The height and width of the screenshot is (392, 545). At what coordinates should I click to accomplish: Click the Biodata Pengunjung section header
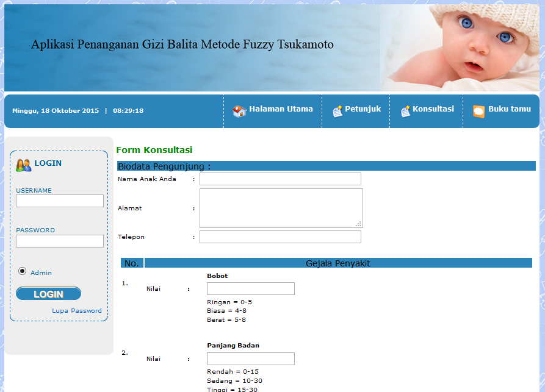click(x=327, y=166)
